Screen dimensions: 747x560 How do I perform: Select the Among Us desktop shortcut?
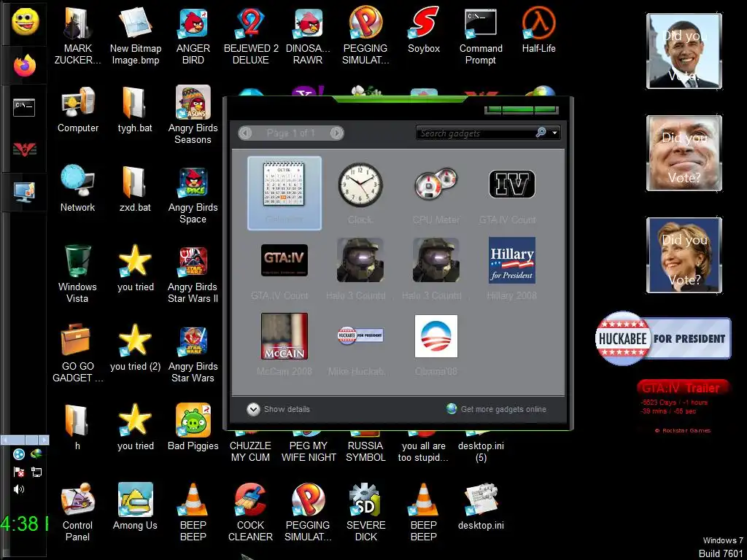(x=135, y=507)
